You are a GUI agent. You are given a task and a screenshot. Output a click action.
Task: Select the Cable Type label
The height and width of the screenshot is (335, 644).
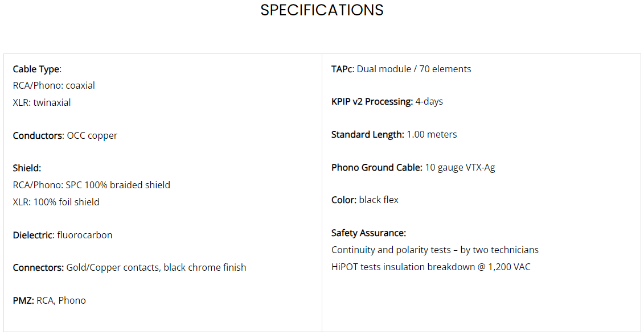point(37,69)
